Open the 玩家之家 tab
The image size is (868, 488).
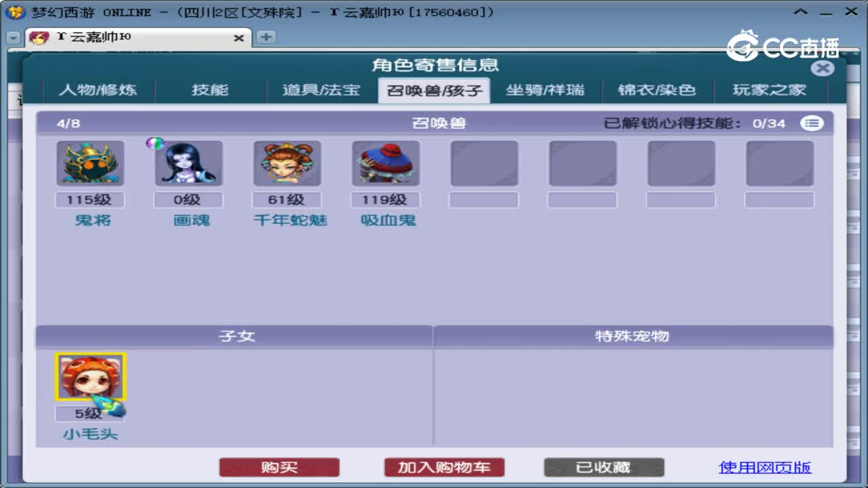tap(770, 90)
